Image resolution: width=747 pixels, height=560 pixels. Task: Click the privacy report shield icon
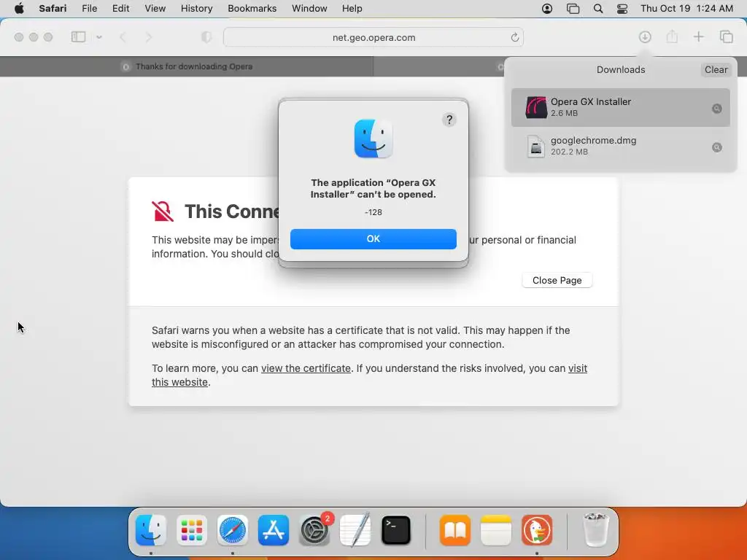pyautogui.click(x=206, y=37)
